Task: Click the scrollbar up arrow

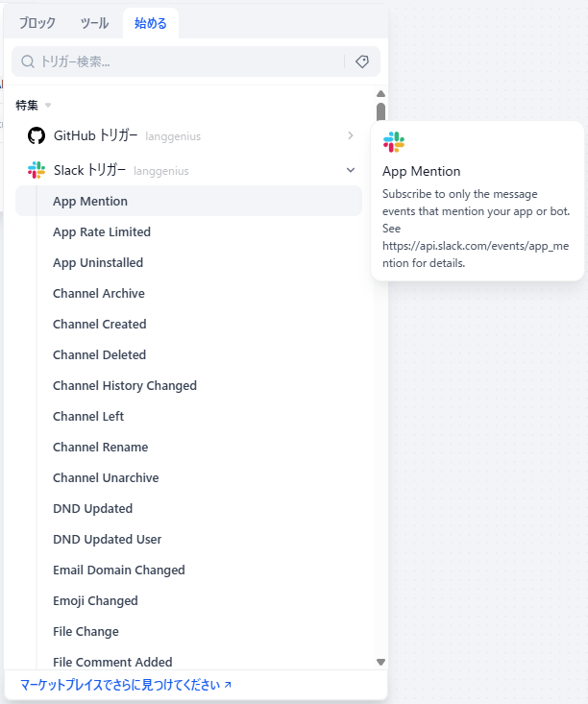Action: click(x=380, y=94)
